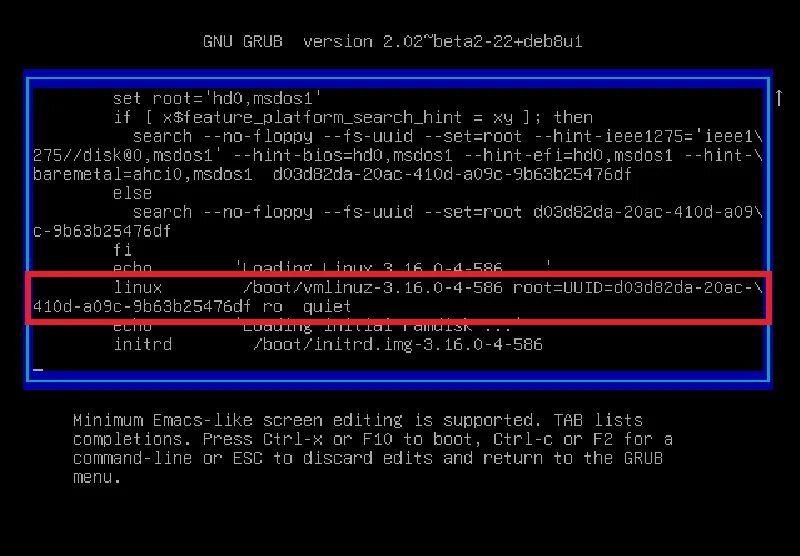Click the initrd command keyword

pyautogui.click(x=143, y=344)
